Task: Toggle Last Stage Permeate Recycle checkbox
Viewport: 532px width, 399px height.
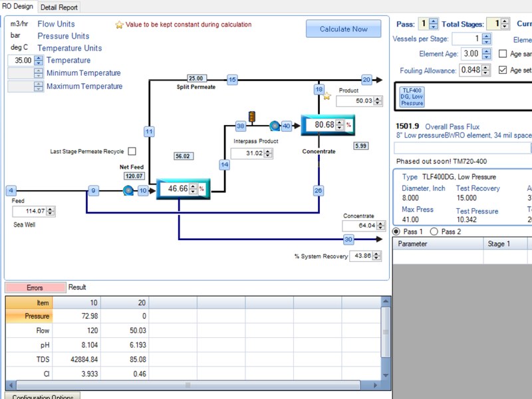Action: point(132,151)
